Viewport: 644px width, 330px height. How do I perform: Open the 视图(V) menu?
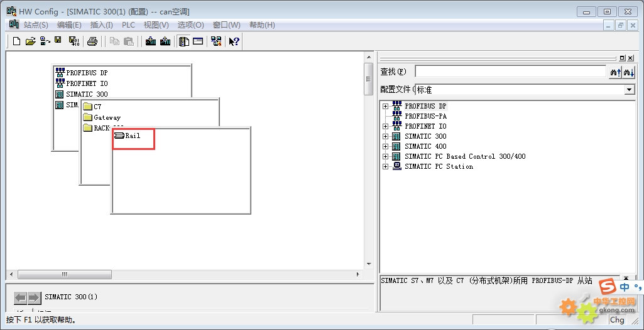(156, 25)
